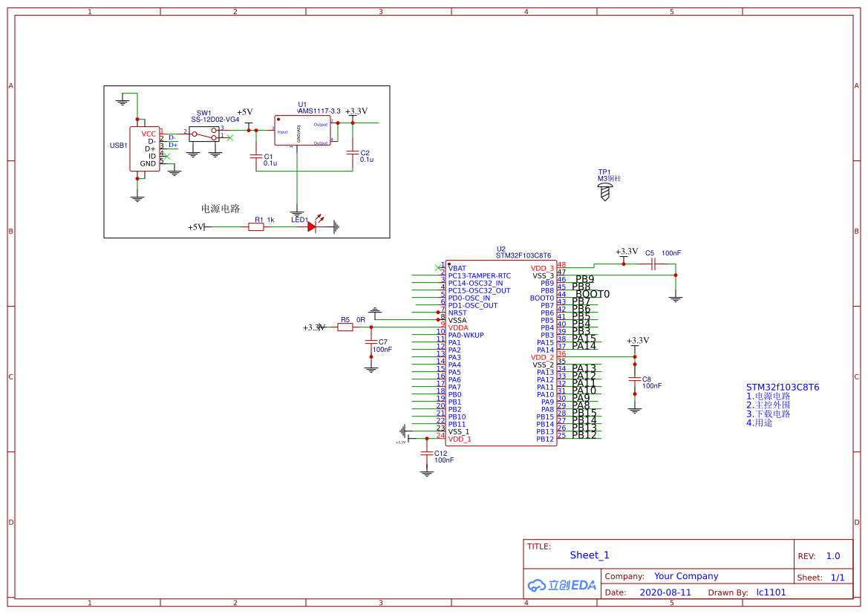Click the Sheet_1 title text
Viewport: 868px width, 614px height.
coord(589,555)
